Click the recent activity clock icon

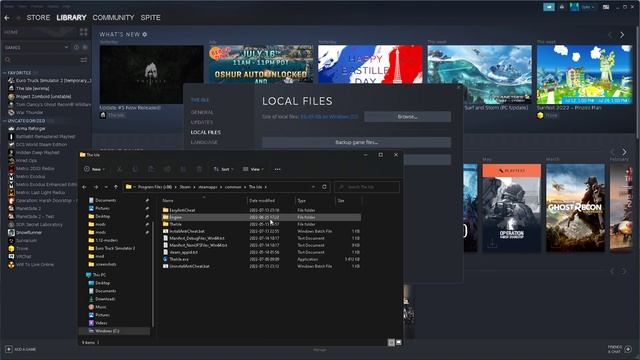(x=76, y=47)
